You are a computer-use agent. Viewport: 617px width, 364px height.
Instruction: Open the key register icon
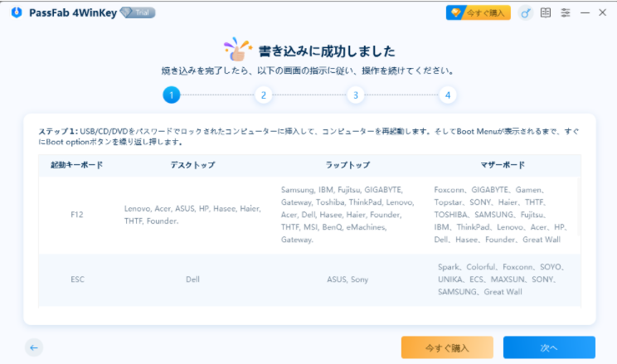525,13
